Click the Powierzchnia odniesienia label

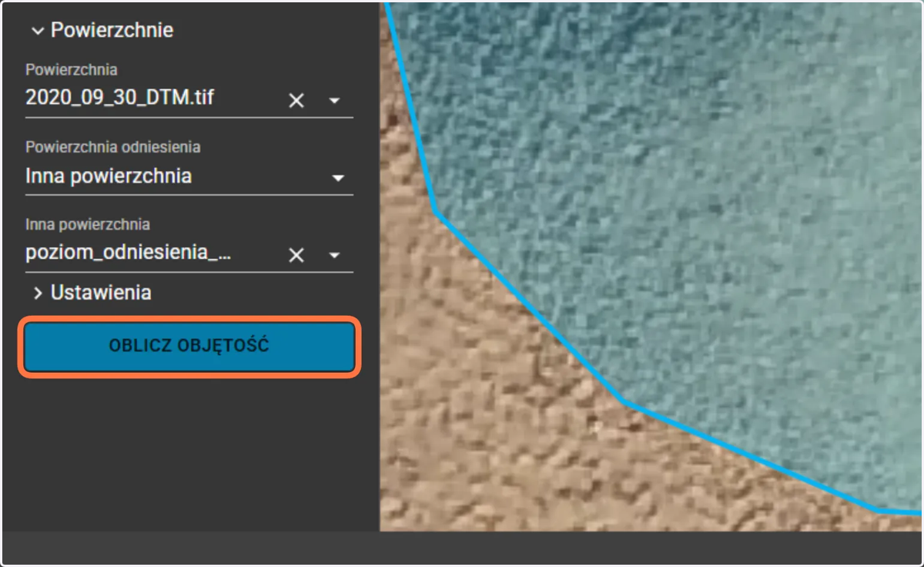pyautogui.click(x=113, y=146)
